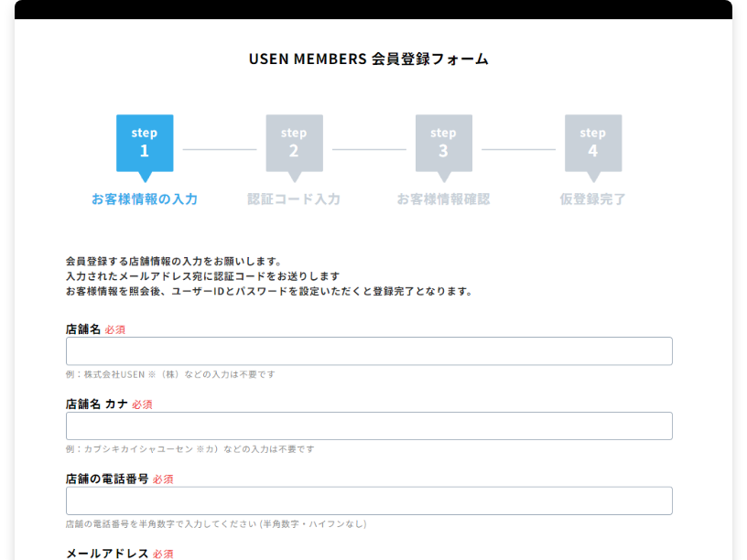This screenshot has height=560, width=747.
Task: Select the お客様情報の入力 step label
Action: tap(144, 195)
